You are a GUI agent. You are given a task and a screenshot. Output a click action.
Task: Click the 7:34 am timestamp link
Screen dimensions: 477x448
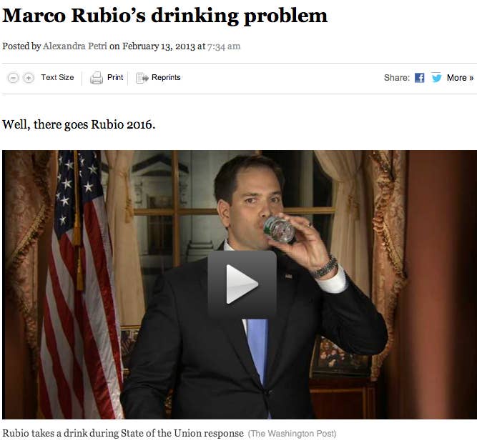coord(224,46)
